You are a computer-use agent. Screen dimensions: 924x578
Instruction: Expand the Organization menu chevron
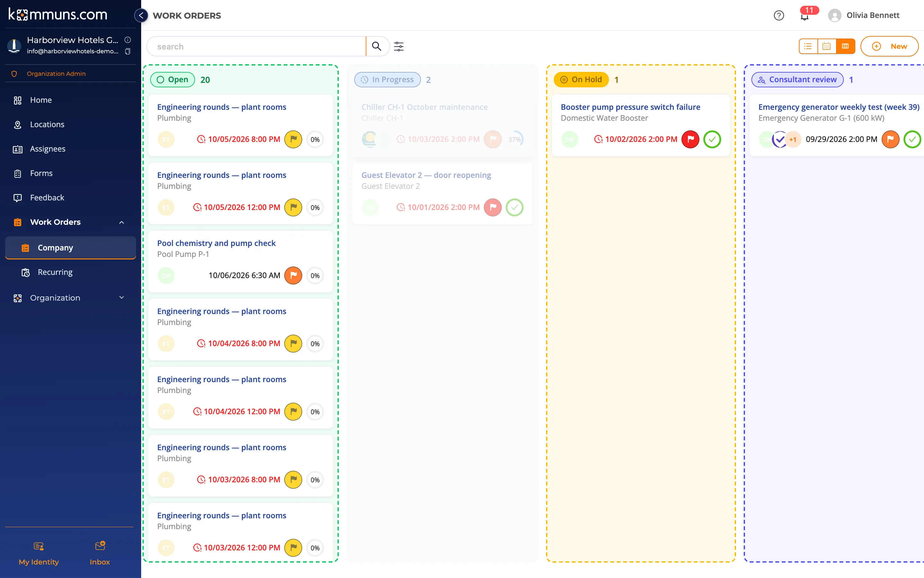(x=121, y=298)
